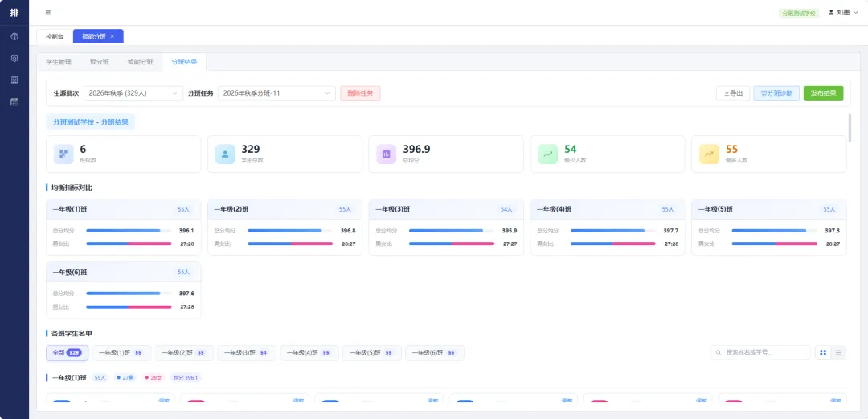Click the search magnifier icon
This screenshot has width=868, height=419.
click(719, 352)
